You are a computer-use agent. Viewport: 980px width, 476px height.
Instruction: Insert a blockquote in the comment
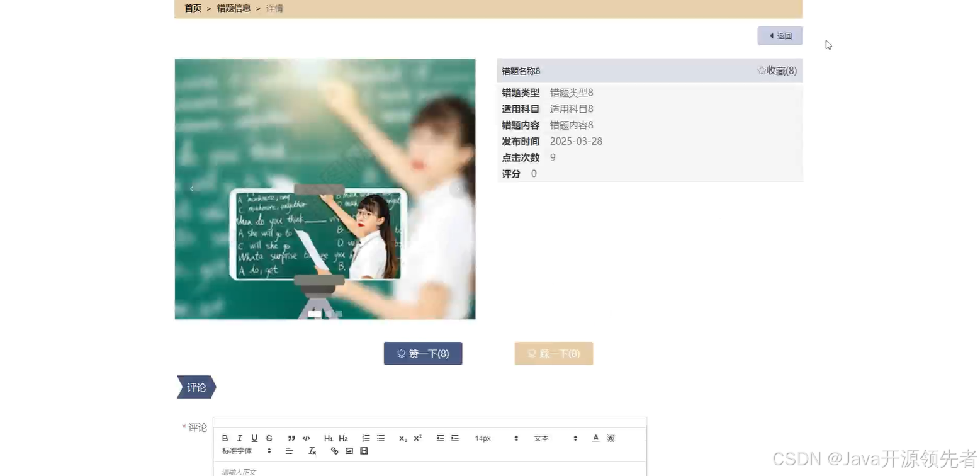[291, 438]
